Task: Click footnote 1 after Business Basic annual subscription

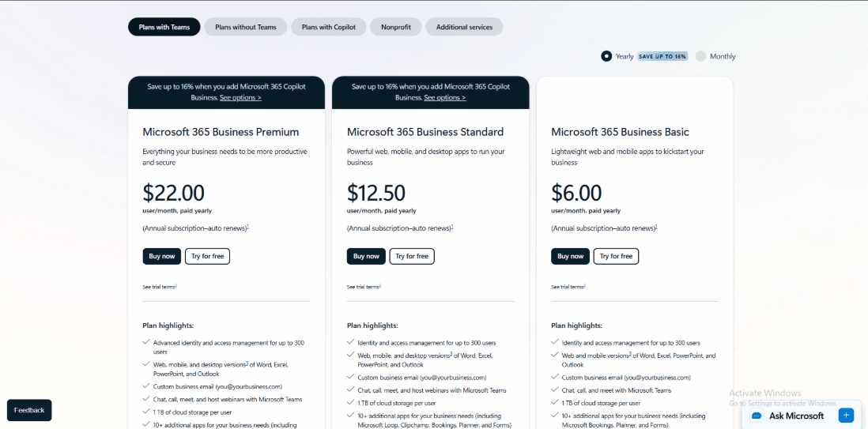Action: click(656, 227)
